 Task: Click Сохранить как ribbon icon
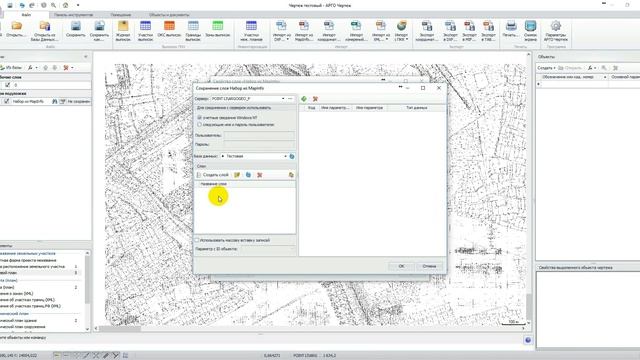(99, 26)
